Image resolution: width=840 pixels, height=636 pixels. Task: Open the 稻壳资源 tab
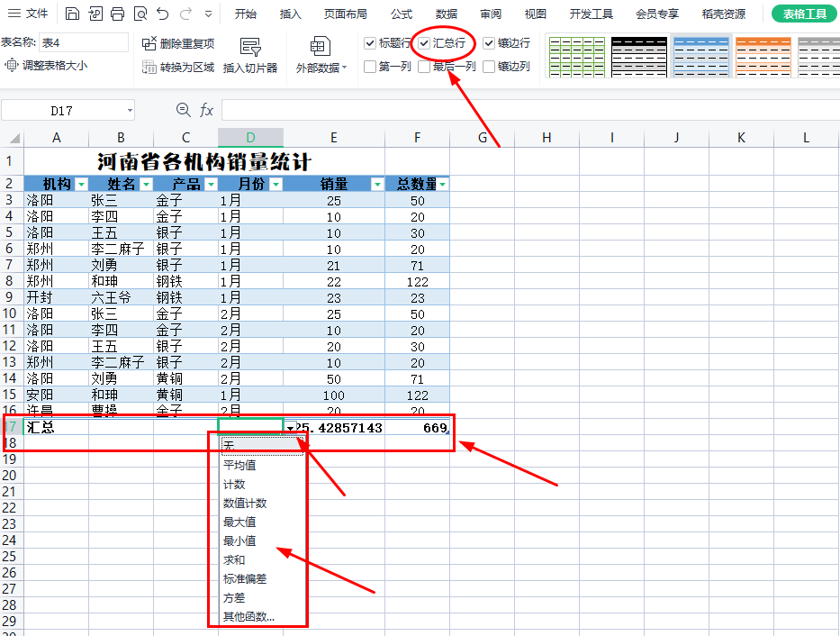[723, 14]
